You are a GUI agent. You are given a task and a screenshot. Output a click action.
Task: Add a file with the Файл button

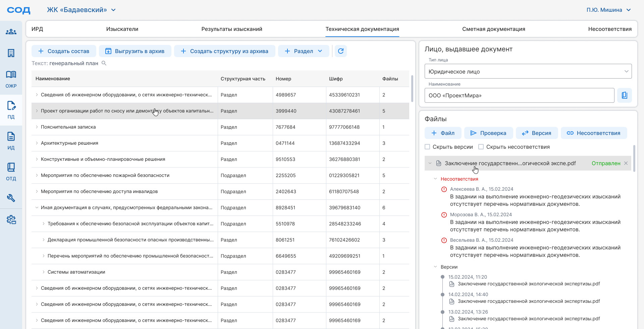pyautogui.click(x=443, y=133)
